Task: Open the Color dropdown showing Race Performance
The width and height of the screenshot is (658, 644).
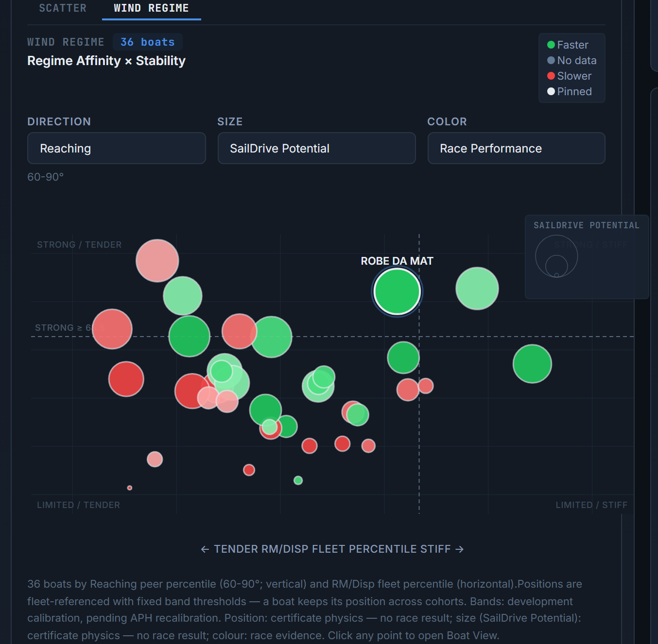Action: coord(516,148)
